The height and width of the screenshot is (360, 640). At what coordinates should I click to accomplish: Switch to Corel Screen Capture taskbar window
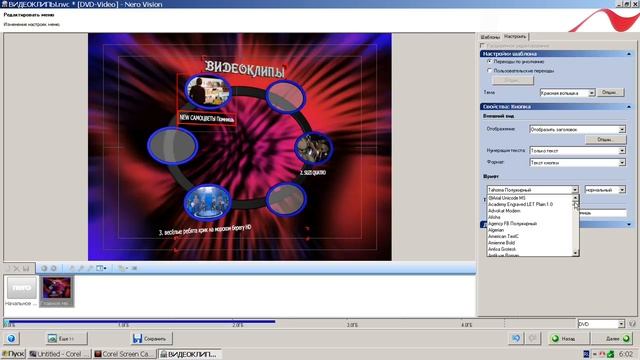coord(124,353)
